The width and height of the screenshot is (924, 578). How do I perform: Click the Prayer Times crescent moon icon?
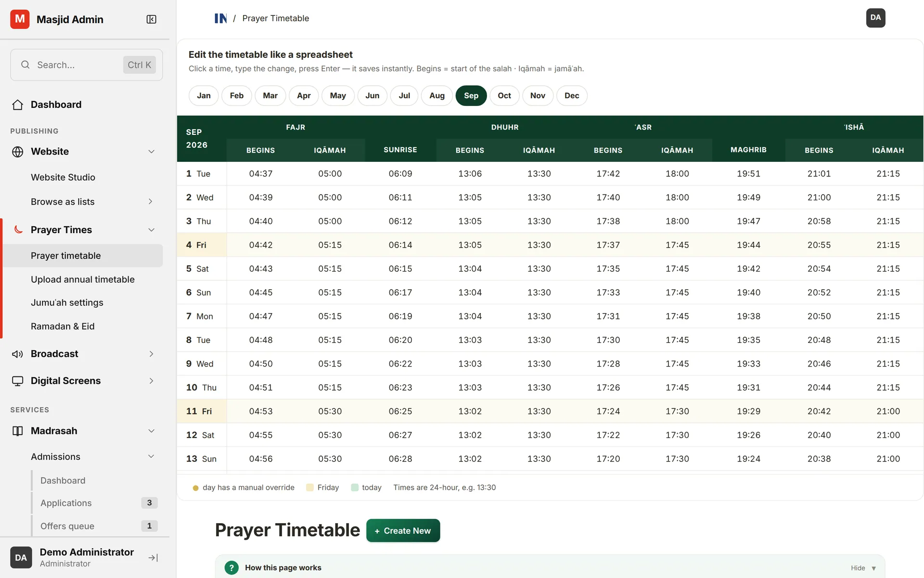18,229
